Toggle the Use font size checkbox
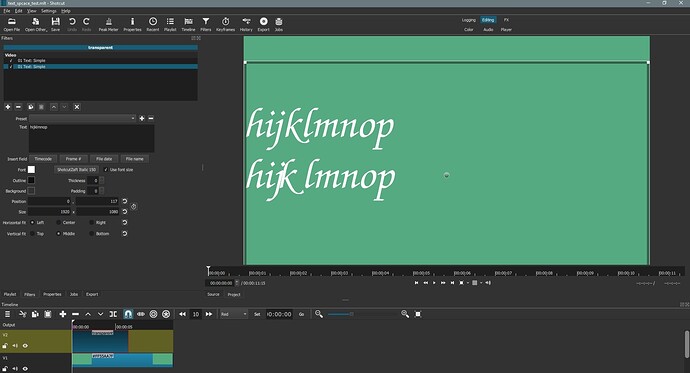This screenshot has height=373, width=690. click(106, 170)
